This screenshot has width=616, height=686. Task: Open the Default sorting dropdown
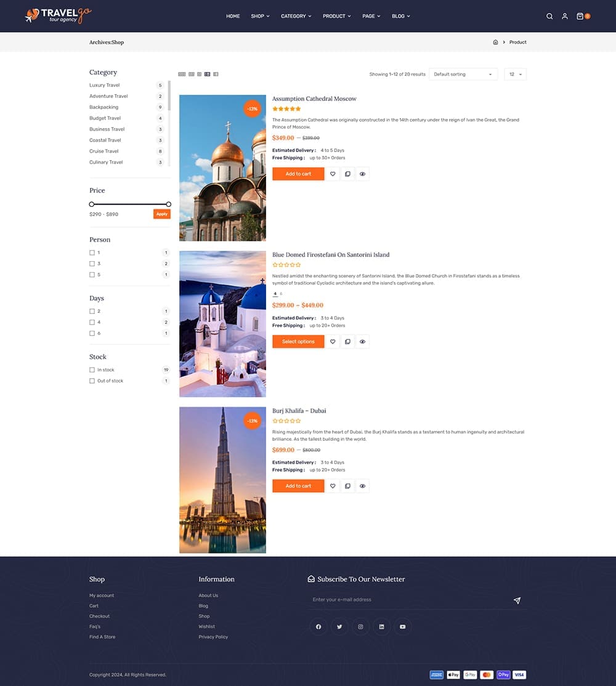pyautogui.click(x=463, y=75)
